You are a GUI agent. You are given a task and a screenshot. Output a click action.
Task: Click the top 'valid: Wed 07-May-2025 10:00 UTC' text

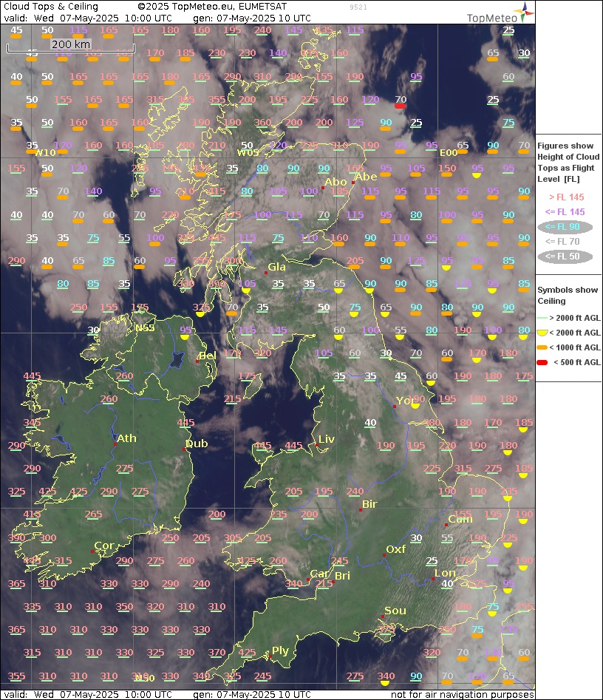pyautogui.click(x=88, y=18)
